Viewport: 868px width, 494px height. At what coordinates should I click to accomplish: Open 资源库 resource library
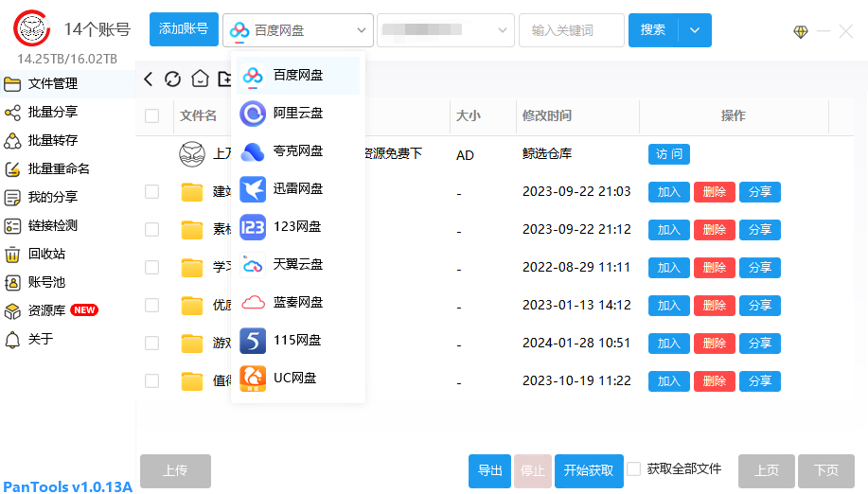(67, 310)
